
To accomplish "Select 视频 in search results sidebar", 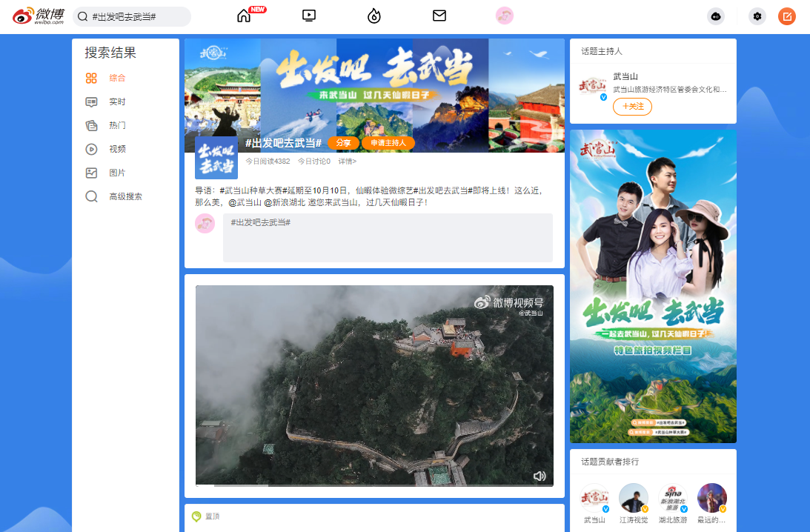I will pos(117,149).
